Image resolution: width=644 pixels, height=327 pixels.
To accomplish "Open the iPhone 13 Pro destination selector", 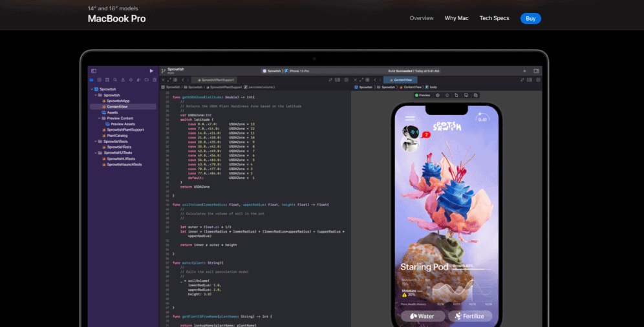I will click(297, 71).
